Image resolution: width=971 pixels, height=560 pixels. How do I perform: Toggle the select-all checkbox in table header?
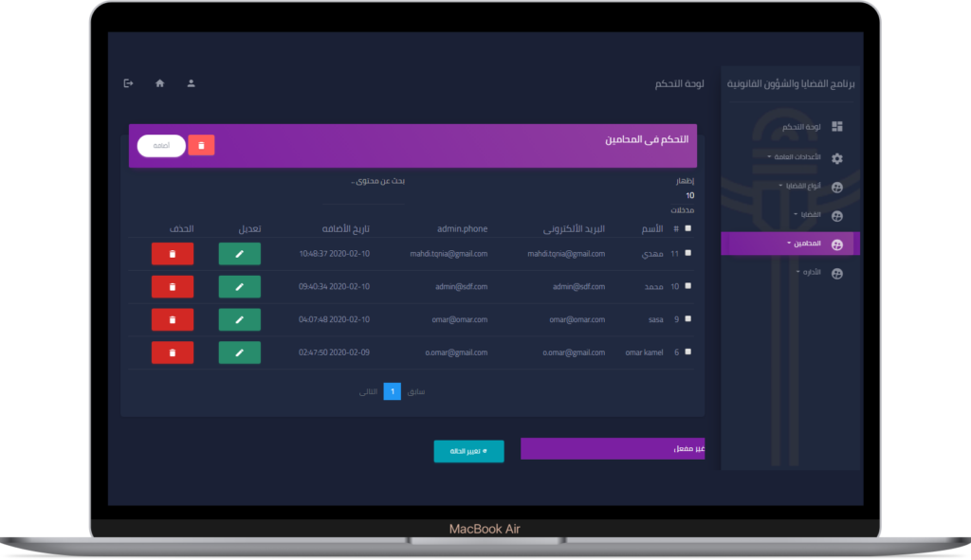687,228
